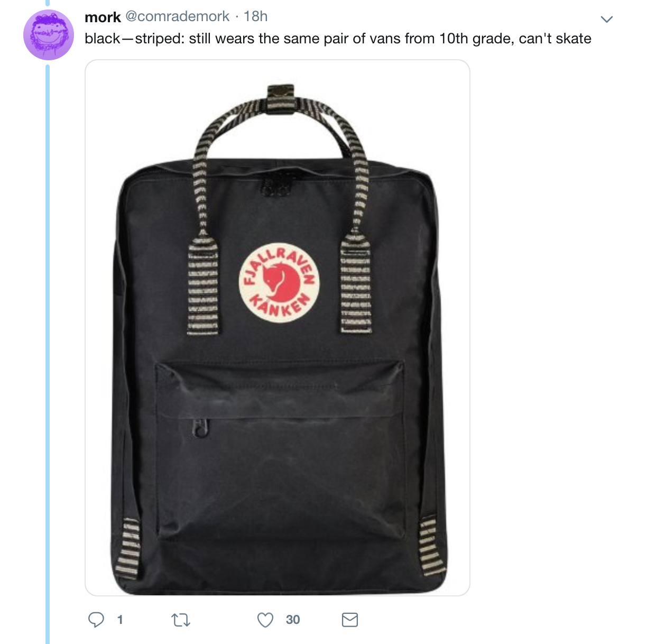The width and height of the screenshot is (647, 644).
Task: Click the like count number 30
Action: (293, 620)
